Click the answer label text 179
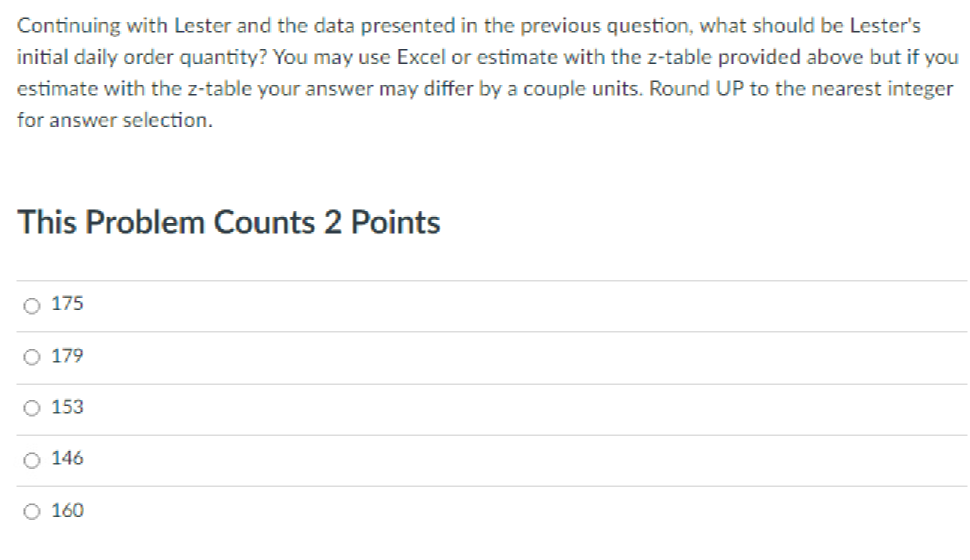Screen dimensions: 970x560 [68, 356]
